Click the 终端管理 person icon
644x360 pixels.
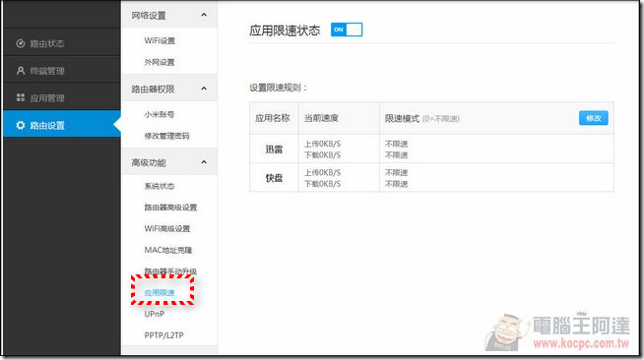click(20, 71)
